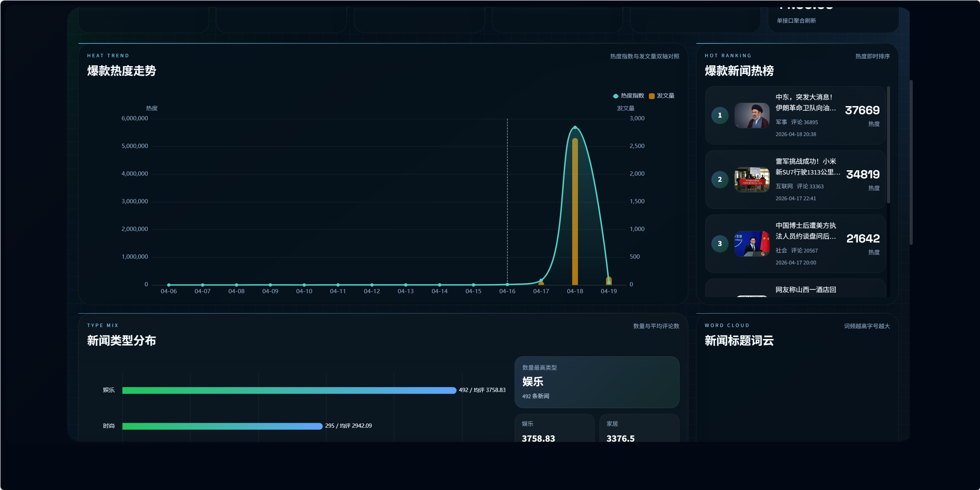Click the page vertical scrollbar thumb

[x=911, y=161]
